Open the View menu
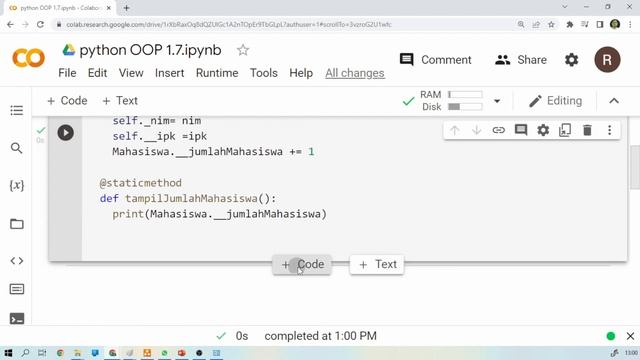The width and height of the screenshot is (640, 360). tap(131, 73)
